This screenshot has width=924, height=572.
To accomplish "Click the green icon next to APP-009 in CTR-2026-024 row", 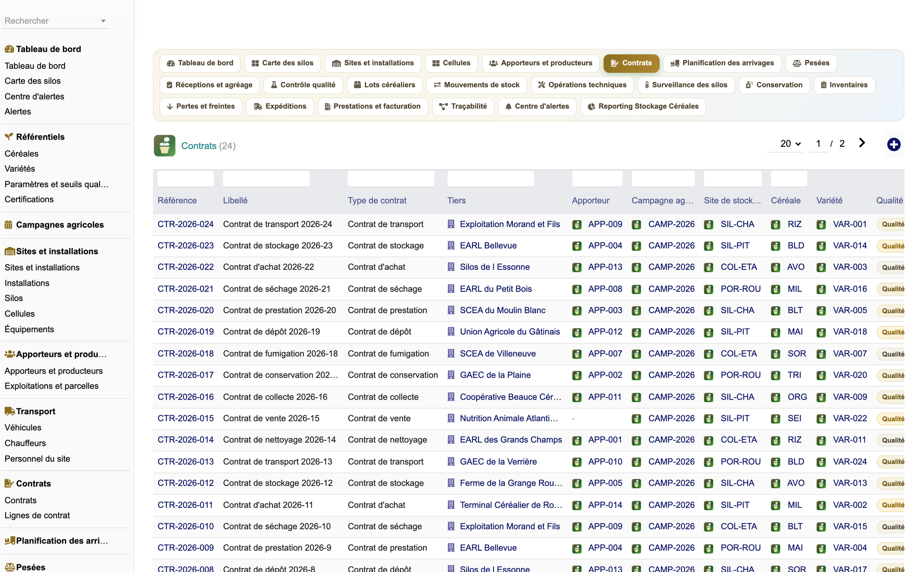I will point(577,225).
